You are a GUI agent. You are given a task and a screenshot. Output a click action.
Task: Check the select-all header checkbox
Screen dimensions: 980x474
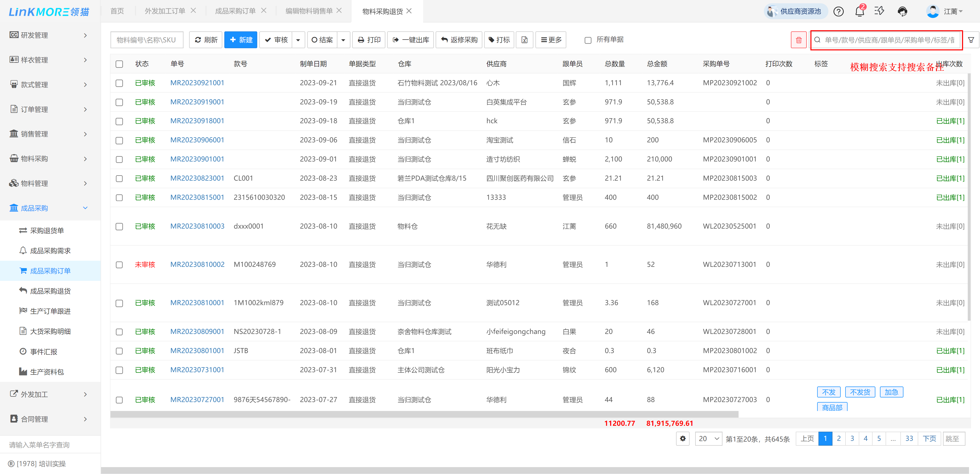tap(119, 64)
